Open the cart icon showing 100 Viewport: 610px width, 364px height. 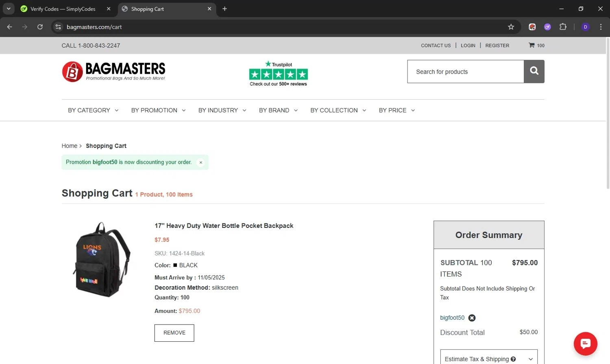pos(536,45)
